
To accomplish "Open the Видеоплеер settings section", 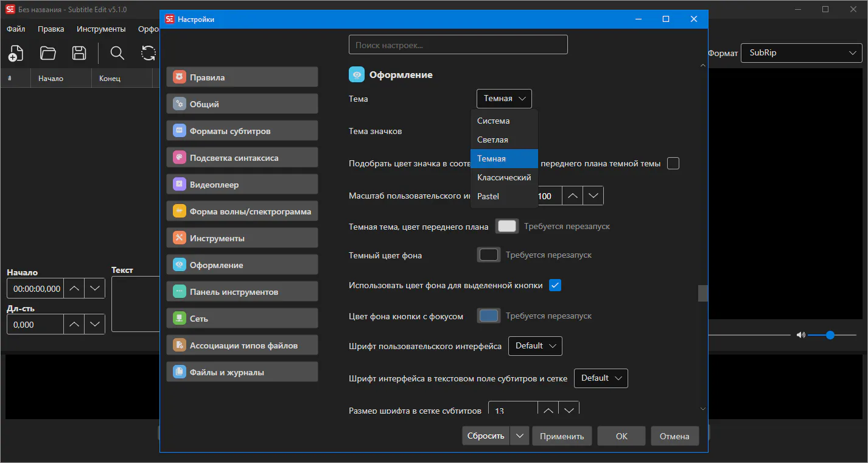I will [x=242, y=185].
